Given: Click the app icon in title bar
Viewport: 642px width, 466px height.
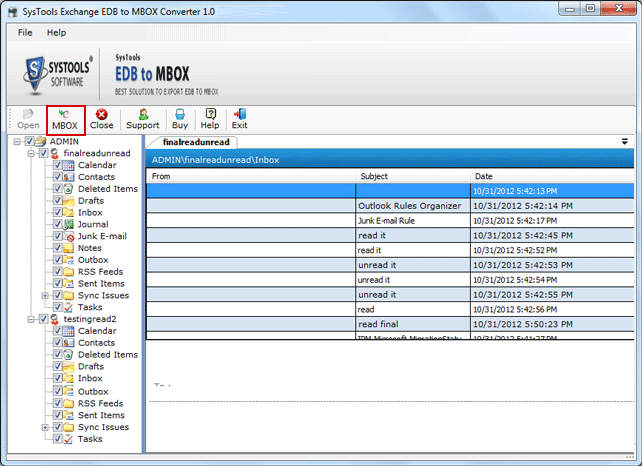Looking at the screenshot, I should 13,11.
